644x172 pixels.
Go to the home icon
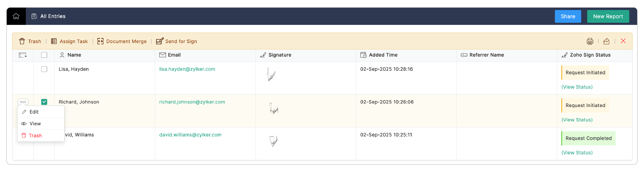[x=16, y=16]
